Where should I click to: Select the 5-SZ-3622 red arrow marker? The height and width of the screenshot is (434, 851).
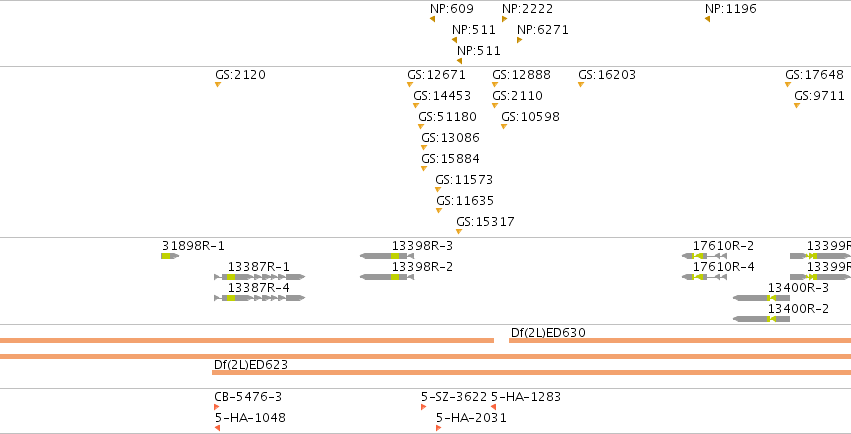(x=423, y=407)
